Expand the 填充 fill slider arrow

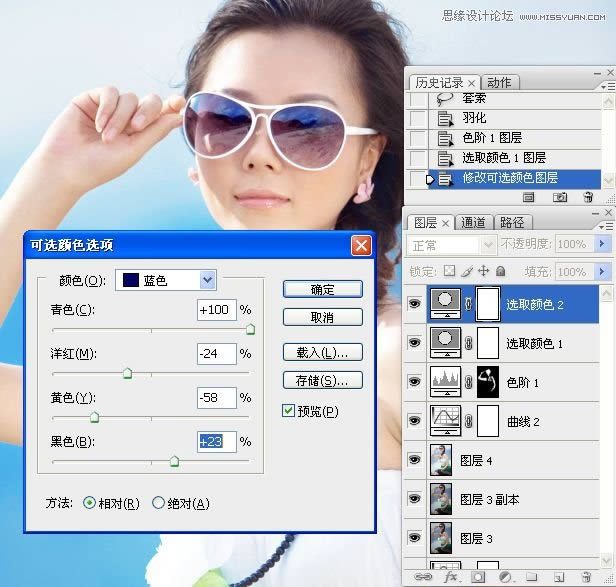(x=603, y=271)
